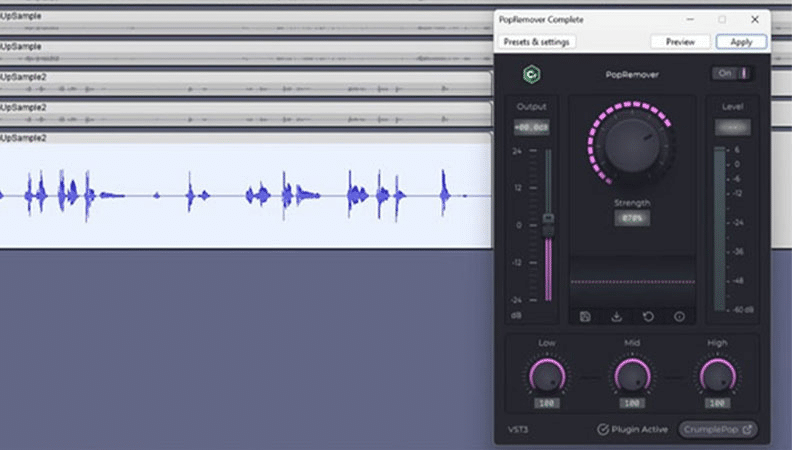Screen dimensions: 792x450
Task: Minimize the PopRemover Complete window
Action: point(690,20)
